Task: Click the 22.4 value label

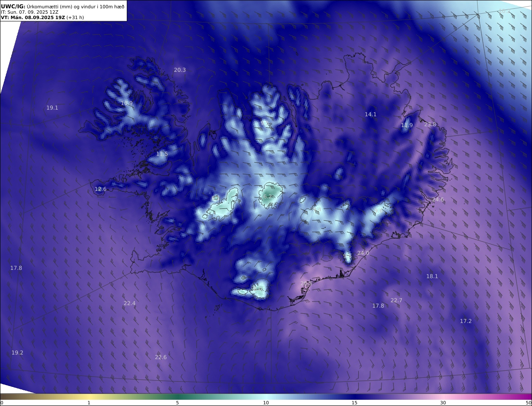Action: (x=129, y=303)
